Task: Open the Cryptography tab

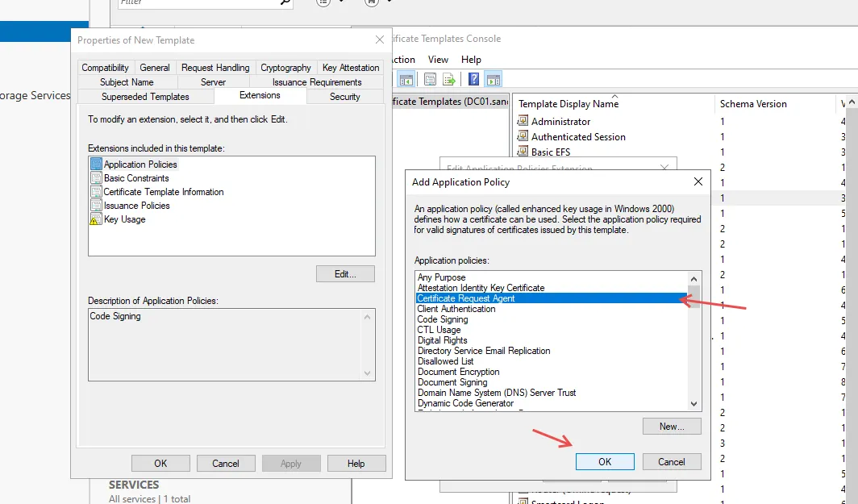Action: 285,68
